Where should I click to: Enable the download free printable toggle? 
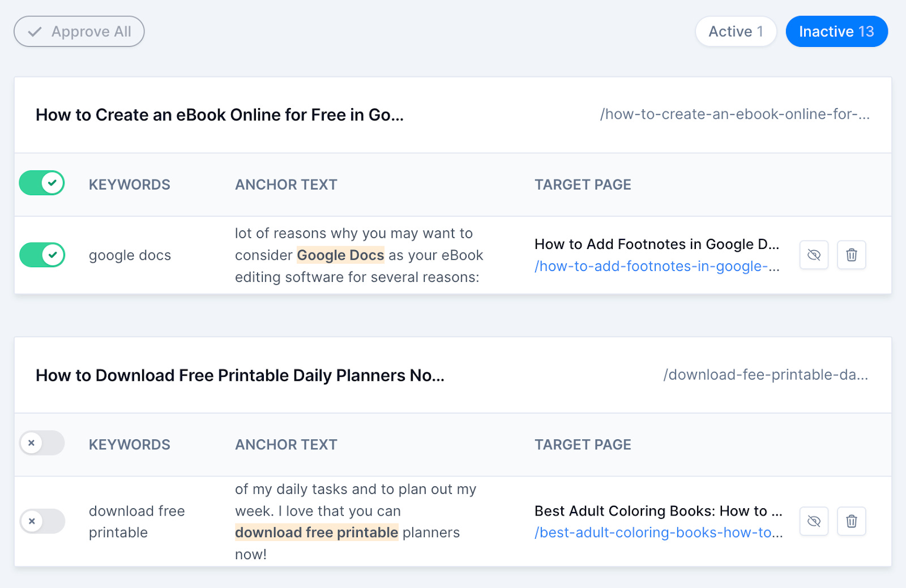point(42,521)
